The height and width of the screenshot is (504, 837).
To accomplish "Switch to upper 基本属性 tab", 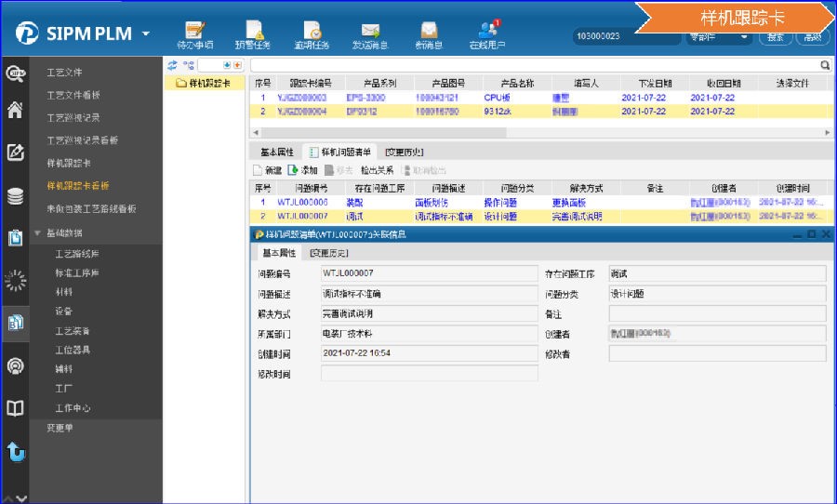I will click(x=276, y=152).
